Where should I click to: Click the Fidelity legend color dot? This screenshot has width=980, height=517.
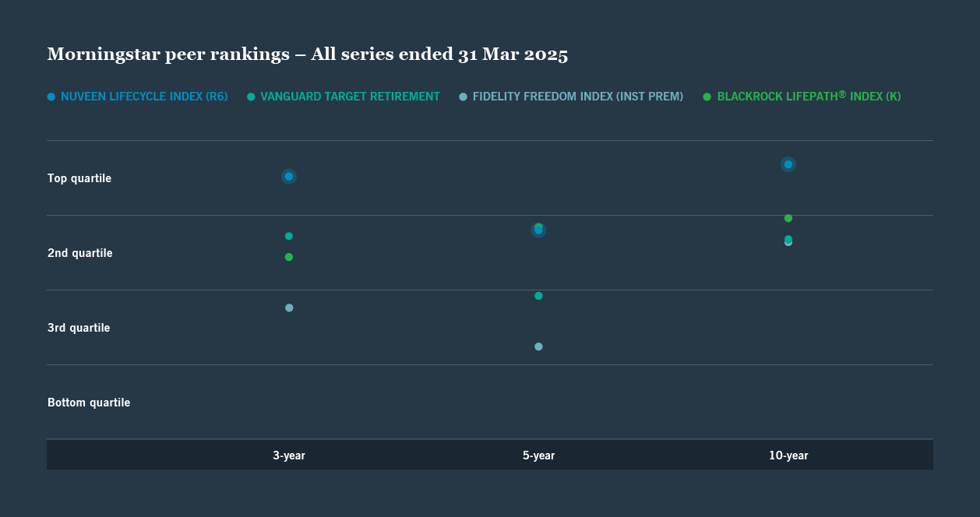point(464,97)
